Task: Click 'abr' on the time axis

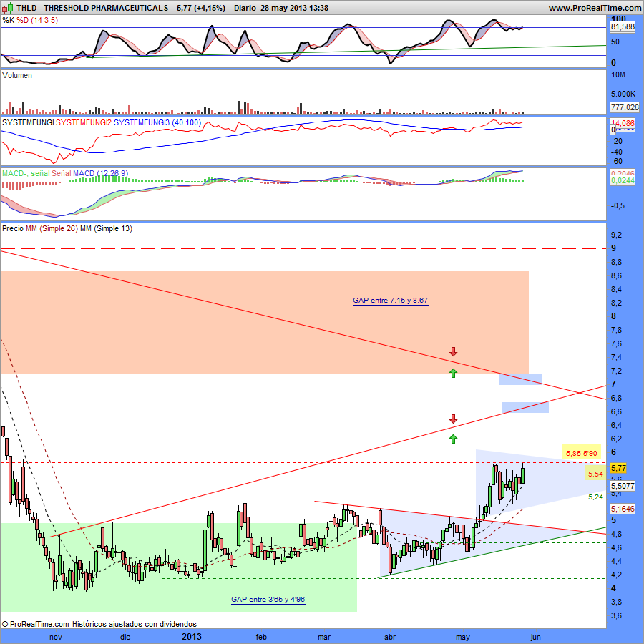Action: pyautogui.click(x=390, y=637)
